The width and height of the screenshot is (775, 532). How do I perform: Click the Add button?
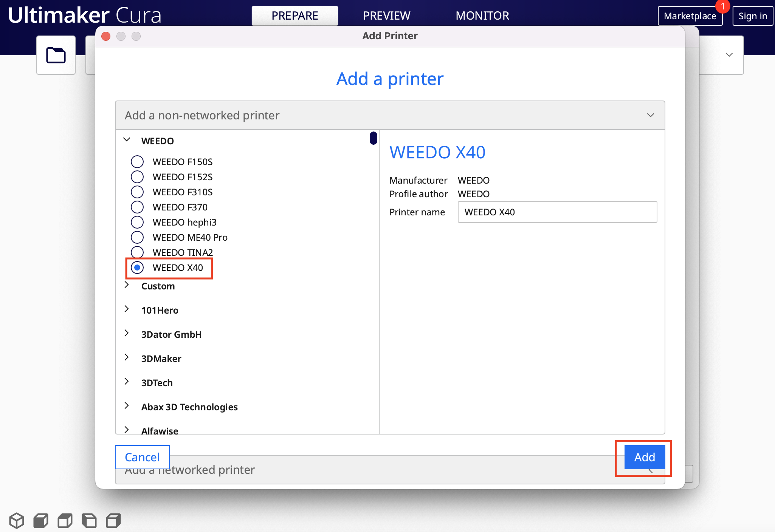[645, 457]
